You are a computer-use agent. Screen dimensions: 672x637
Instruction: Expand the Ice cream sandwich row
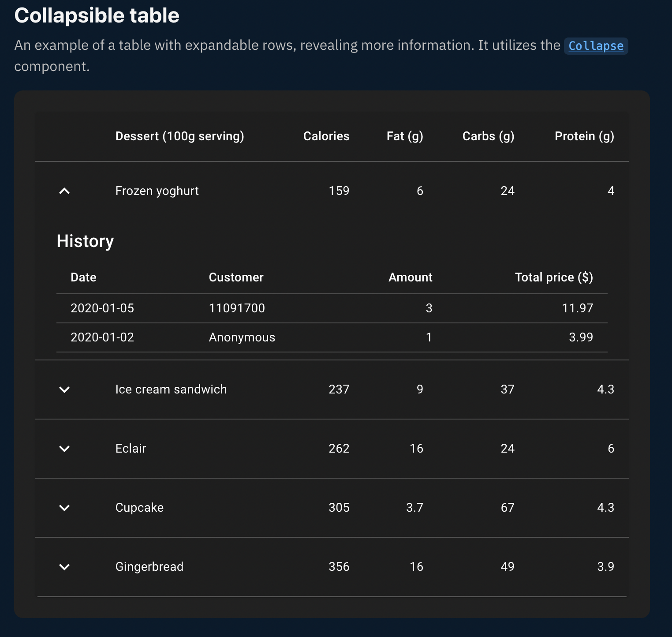[x=64, y=390]
